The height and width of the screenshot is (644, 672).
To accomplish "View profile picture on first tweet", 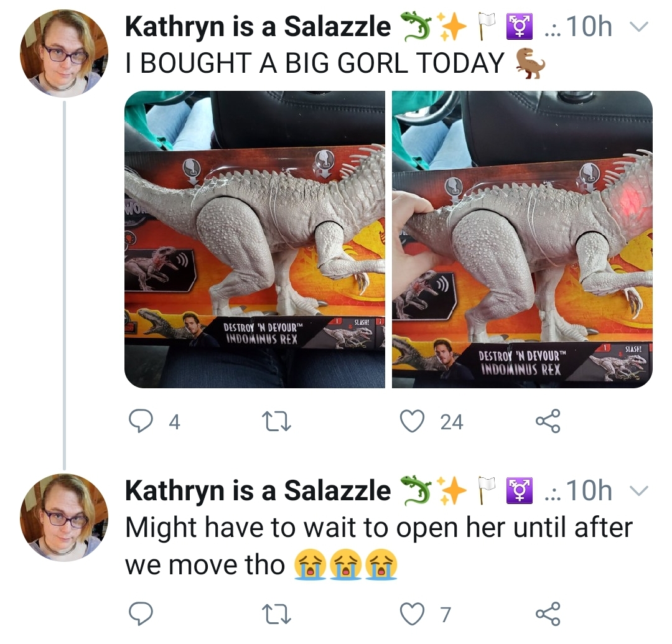I will tap(64, 54).
